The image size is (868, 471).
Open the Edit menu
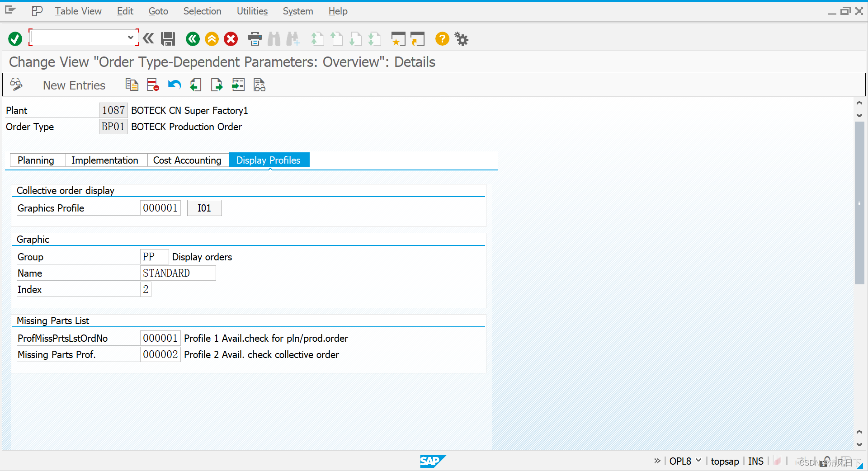point(125,11)
